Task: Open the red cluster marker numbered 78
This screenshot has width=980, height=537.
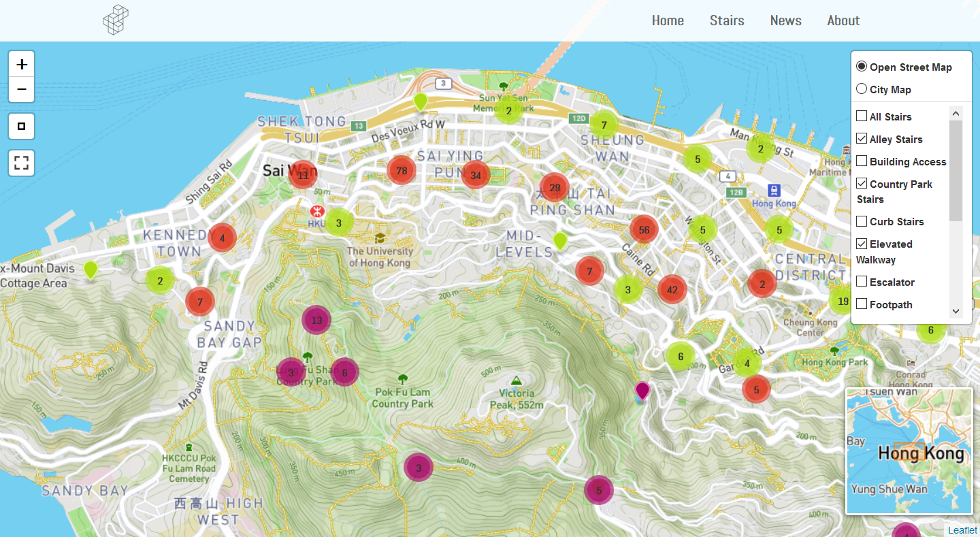Action: [x=402, y=170]
